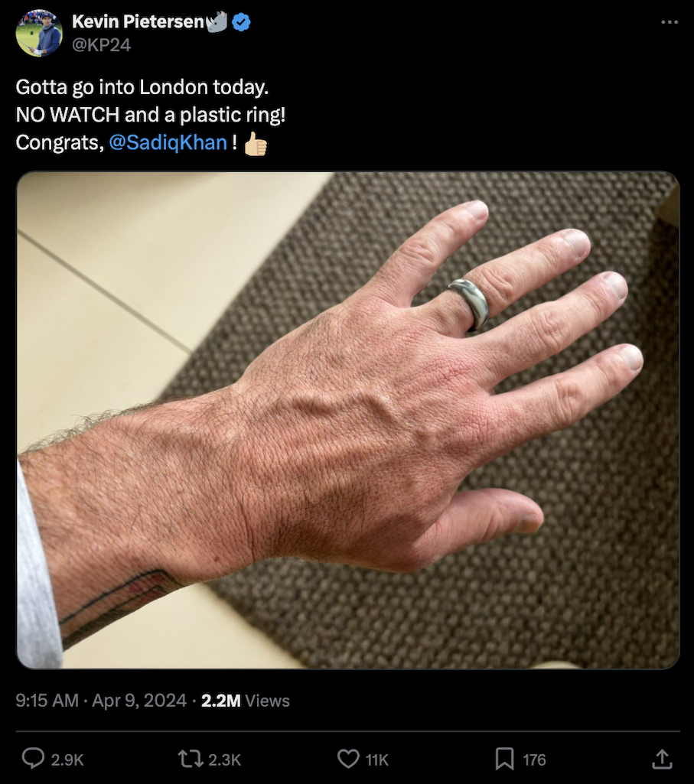Click the blue verified badge

(241, 22)
